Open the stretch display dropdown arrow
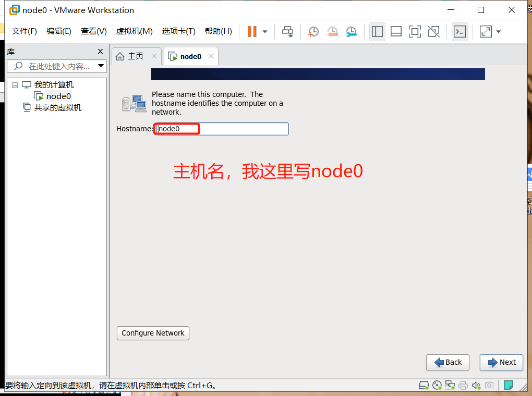Image resolution: width=532 pixels, height=396 pixels. 499,32
